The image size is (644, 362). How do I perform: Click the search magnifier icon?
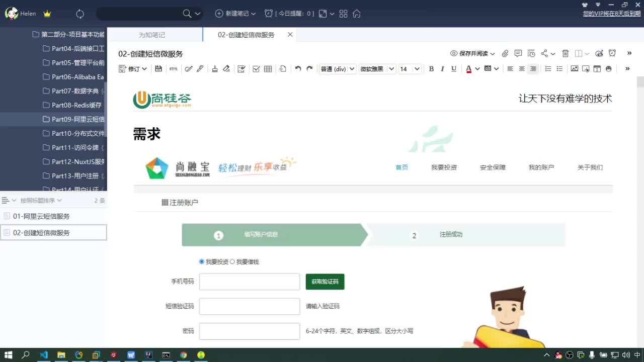pyautogui.click(x=187, y=14)
